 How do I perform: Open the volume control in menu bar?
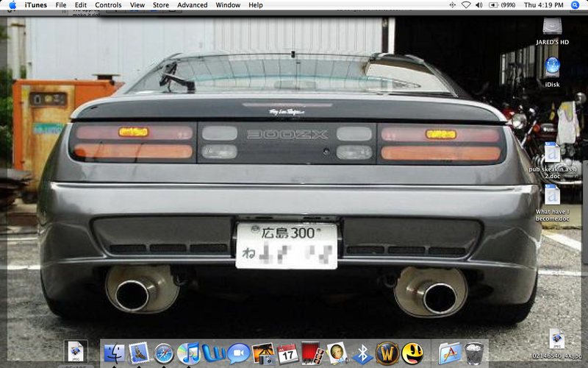479,5
